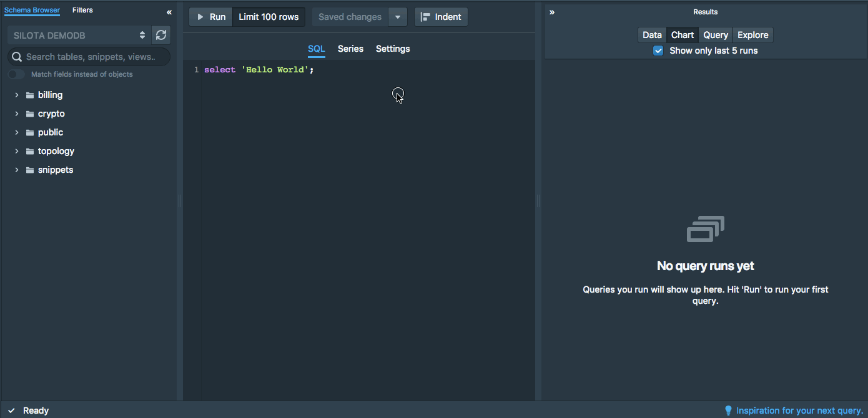The image size is (868, 418).
Task: Click the billing folder icon
Action: coord(30,95)
